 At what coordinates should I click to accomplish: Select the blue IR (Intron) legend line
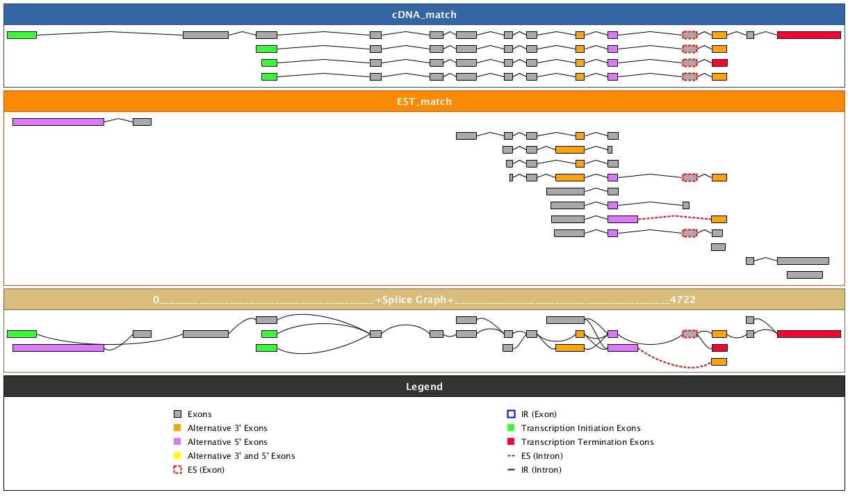[511, 470]
